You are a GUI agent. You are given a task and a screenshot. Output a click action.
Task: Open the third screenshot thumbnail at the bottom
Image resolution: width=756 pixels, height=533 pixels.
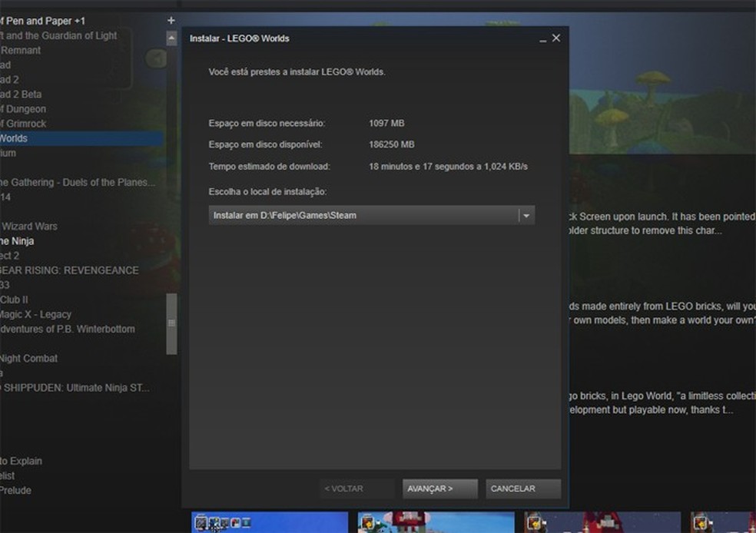602,522
